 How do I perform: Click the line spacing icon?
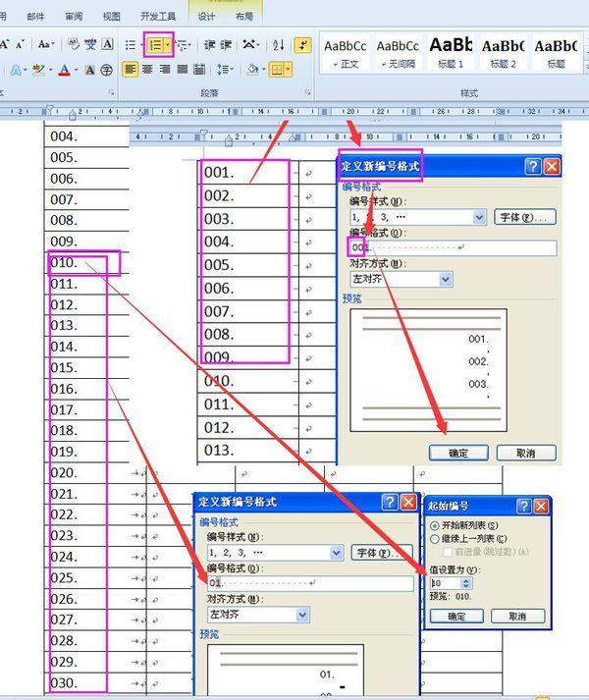click(x=223, y=69)
